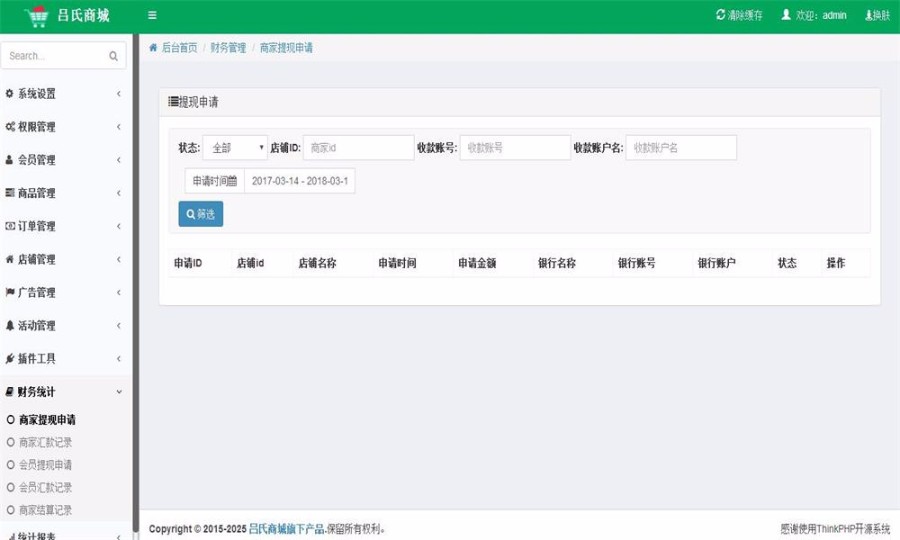Click the plug icon for 插件工具
This screenshot has height=540, width=900.
[x=9, y=359]
